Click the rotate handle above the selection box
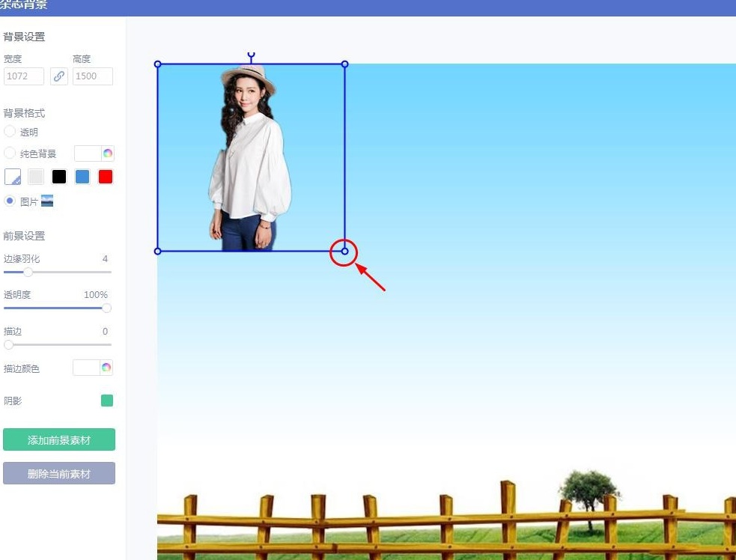Viewport: 736px width, 560px height. [x=252, y=55]
